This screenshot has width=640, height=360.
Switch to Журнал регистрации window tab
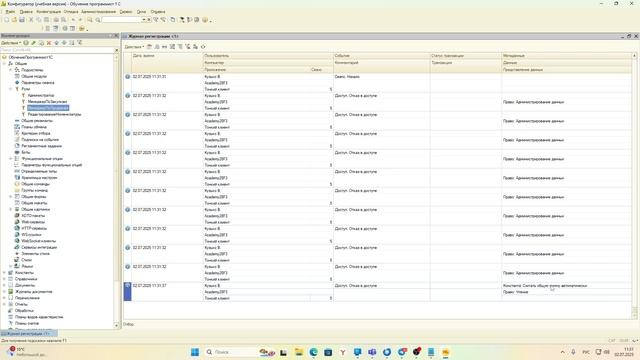[x=29, y=334]
